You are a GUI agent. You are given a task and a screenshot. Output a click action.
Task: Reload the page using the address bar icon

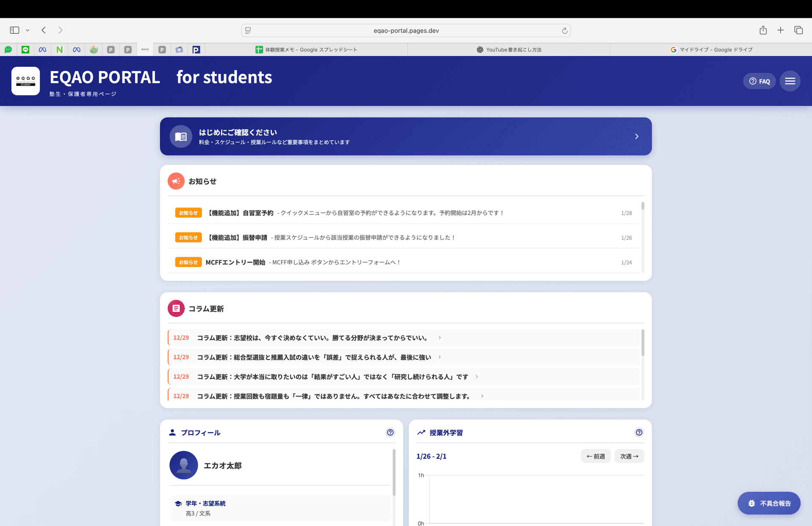tap(565, 30)
